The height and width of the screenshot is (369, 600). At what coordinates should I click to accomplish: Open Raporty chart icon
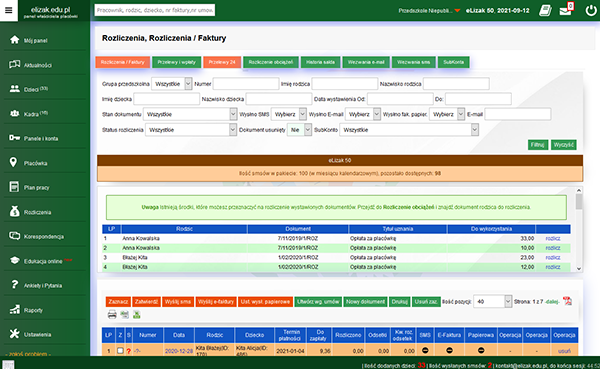pyautogui.click(x=15, y=309)
